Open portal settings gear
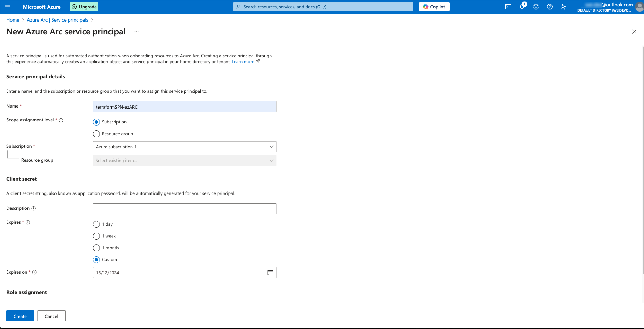644x329 pixels. coord(536,7)
